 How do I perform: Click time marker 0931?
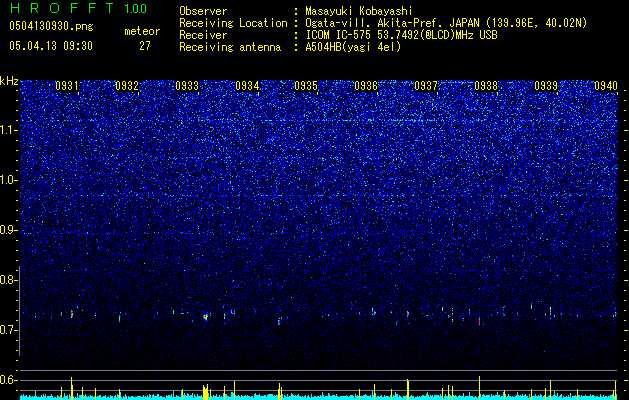67,85
